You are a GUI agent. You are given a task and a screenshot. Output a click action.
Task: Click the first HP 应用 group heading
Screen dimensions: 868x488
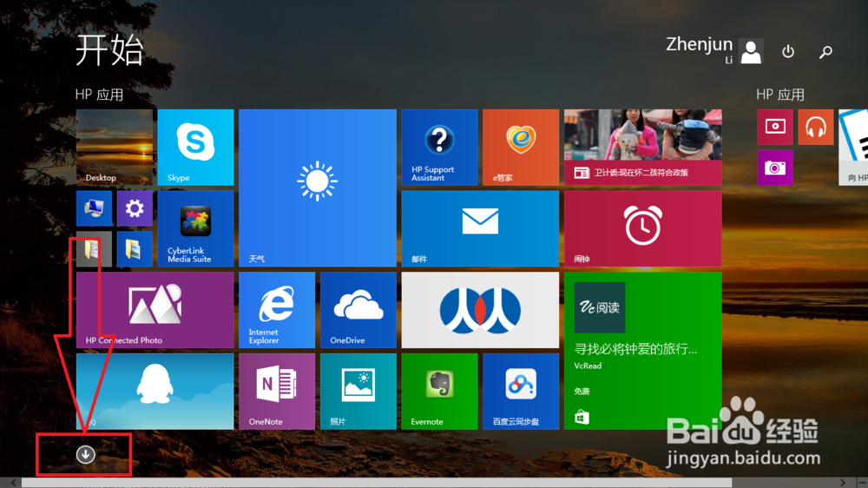pos(100,95)
